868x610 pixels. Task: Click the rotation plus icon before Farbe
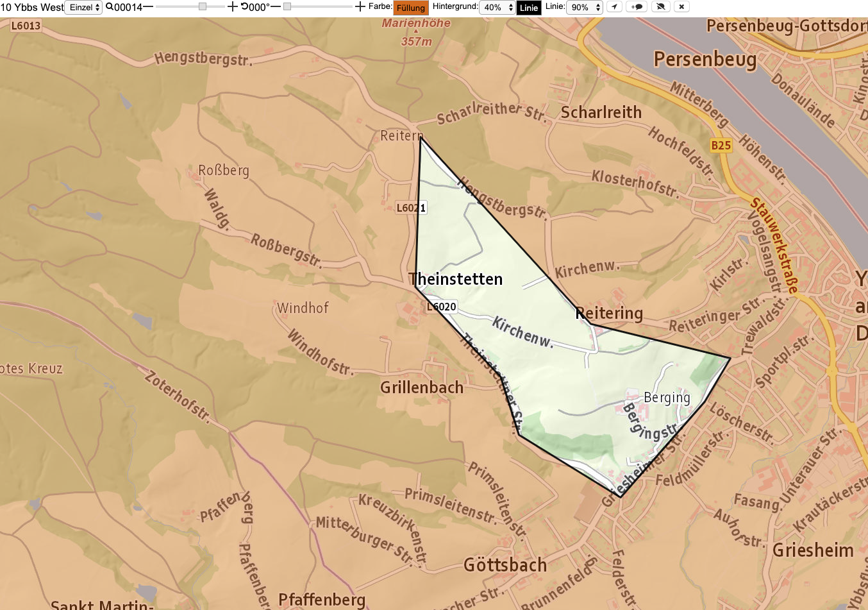[x=360, y=7]
